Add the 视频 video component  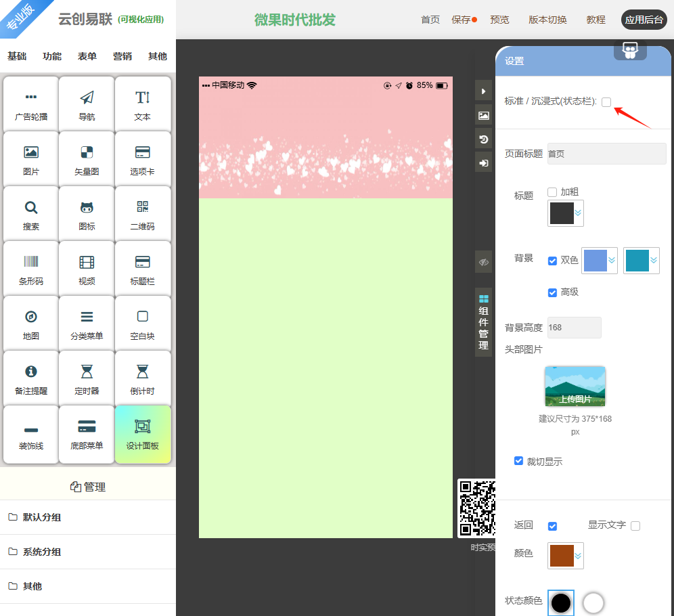(x=87, y=269)
